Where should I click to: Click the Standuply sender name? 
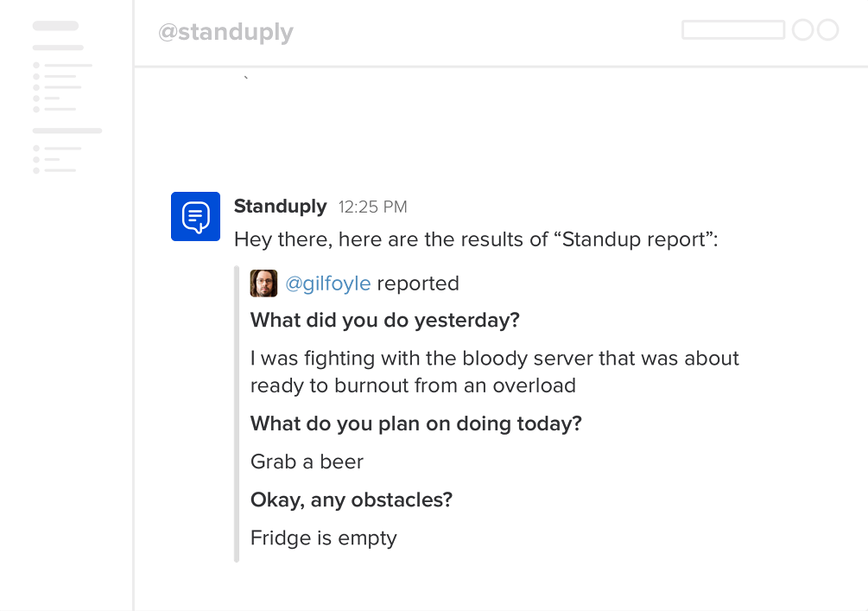tap(280, 207)
